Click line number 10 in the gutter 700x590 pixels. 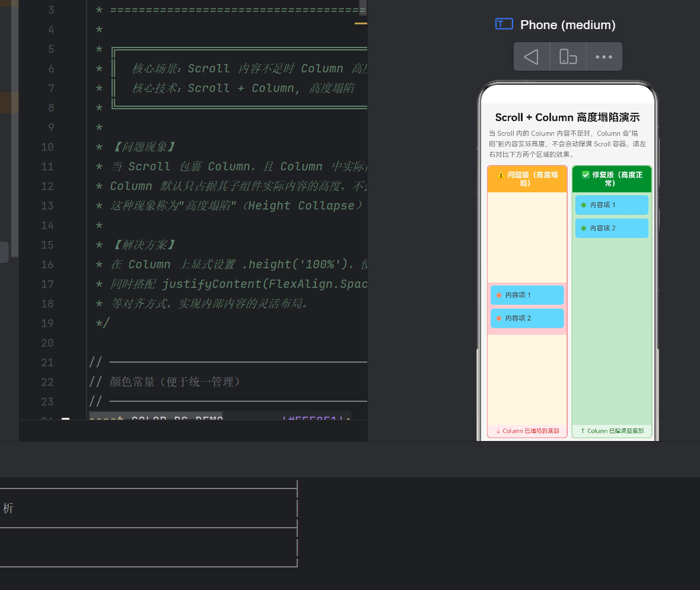tap(47, 147)
